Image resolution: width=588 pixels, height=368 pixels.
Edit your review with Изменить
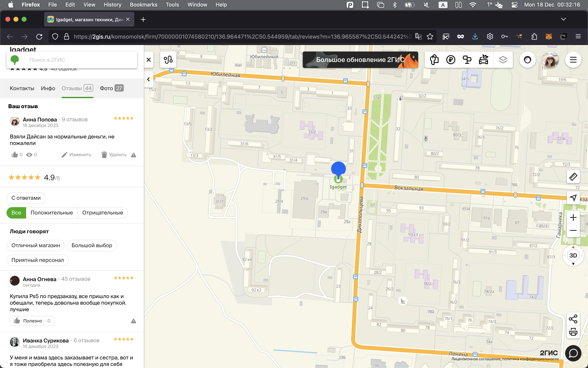pyautogui.click(x=76, y=155)
